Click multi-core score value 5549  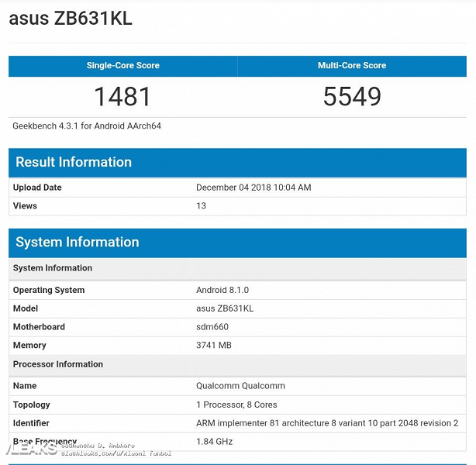(x=352, y=97)
